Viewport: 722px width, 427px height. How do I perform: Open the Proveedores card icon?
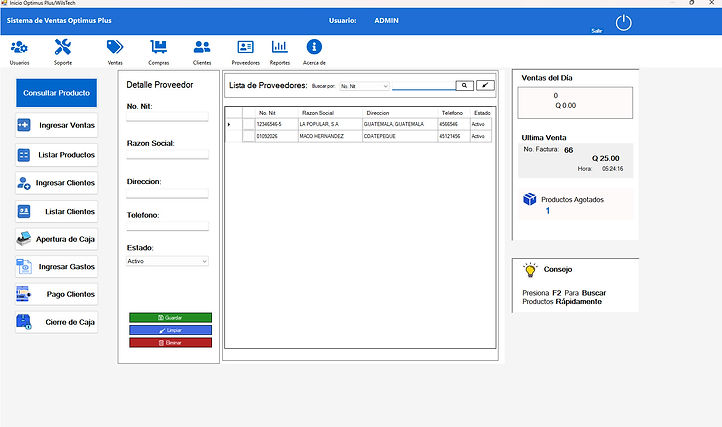point(245,47)
